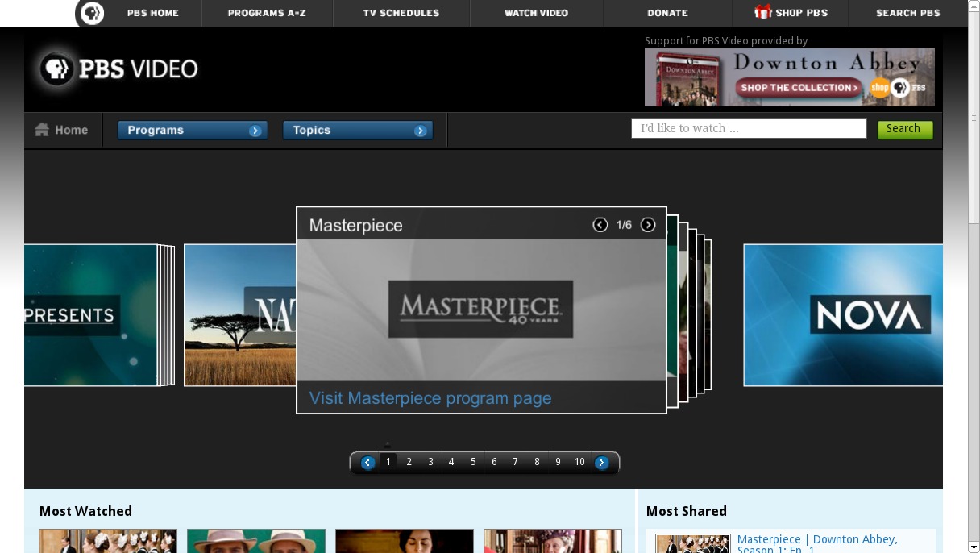Open Donate menu item

[x=667, y=13]
